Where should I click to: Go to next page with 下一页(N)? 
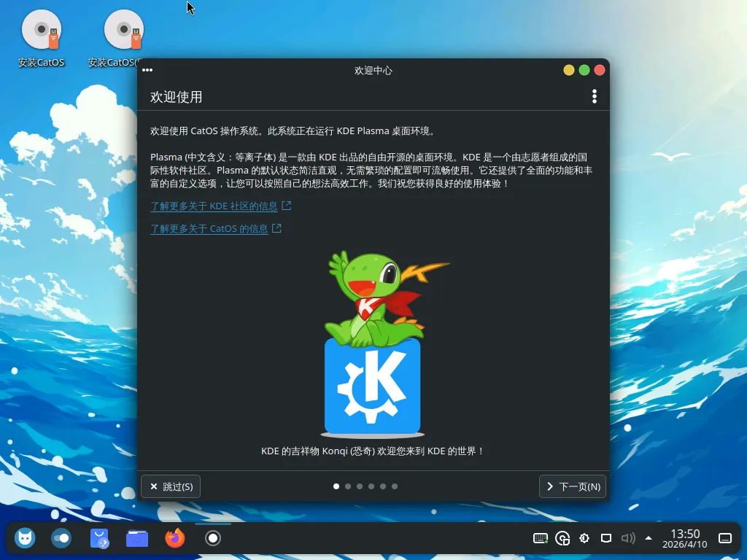pyautogui.click(x=573, y=486)
